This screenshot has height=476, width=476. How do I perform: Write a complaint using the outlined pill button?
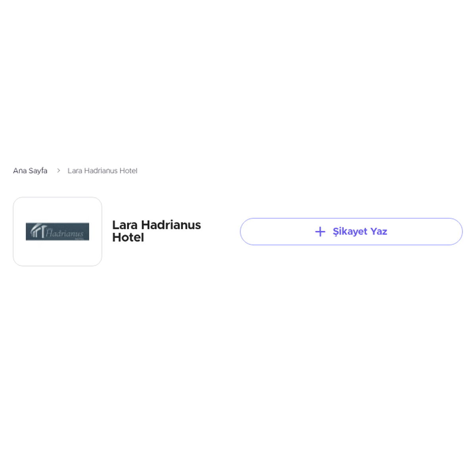coord(351,232)
